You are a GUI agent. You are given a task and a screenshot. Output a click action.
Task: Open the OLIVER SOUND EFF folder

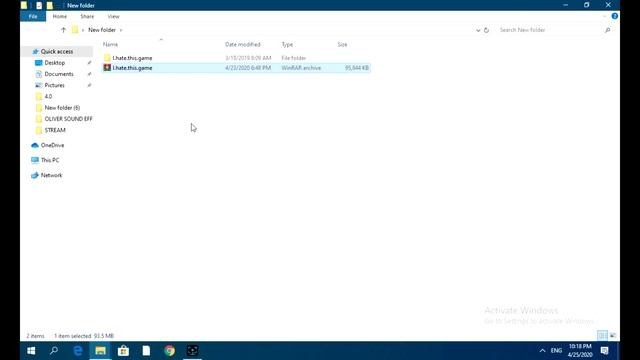pos(68,119)
